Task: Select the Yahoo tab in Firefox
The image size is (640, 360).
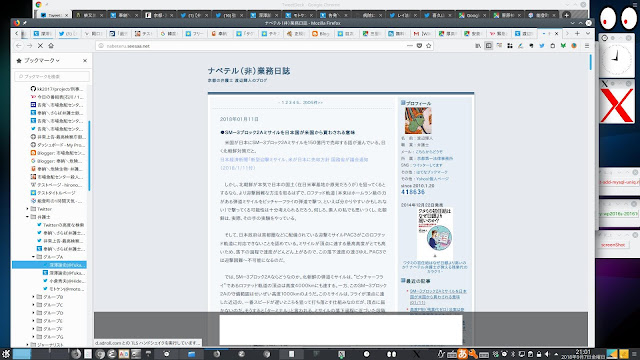Action: click(498, 33)
